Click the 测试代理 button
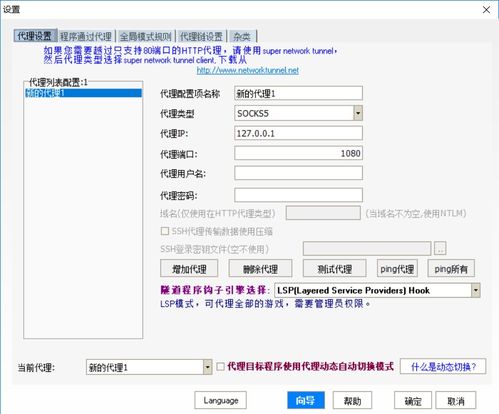Screen dimensions: 499x414 (x=334, y=269)
